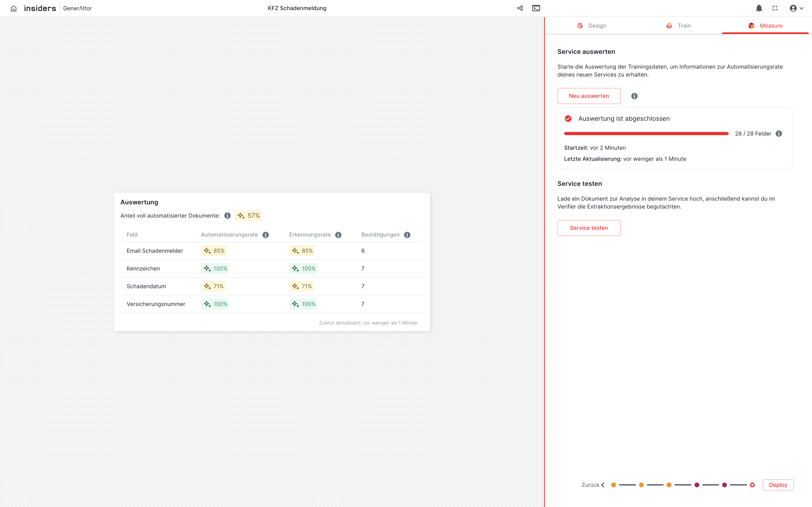This screenshot has height=507, width=812.
Task: Open notifications bell
Action: tap(759, 8)
